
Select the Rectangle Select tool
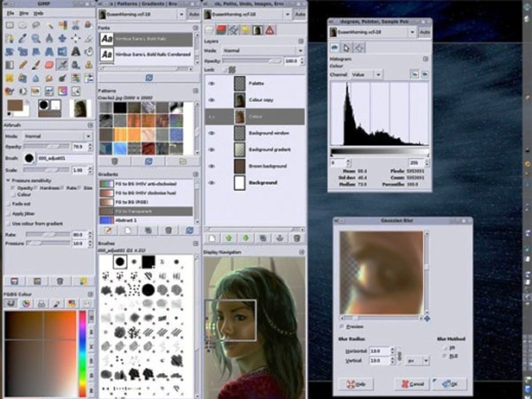point(9,25)
